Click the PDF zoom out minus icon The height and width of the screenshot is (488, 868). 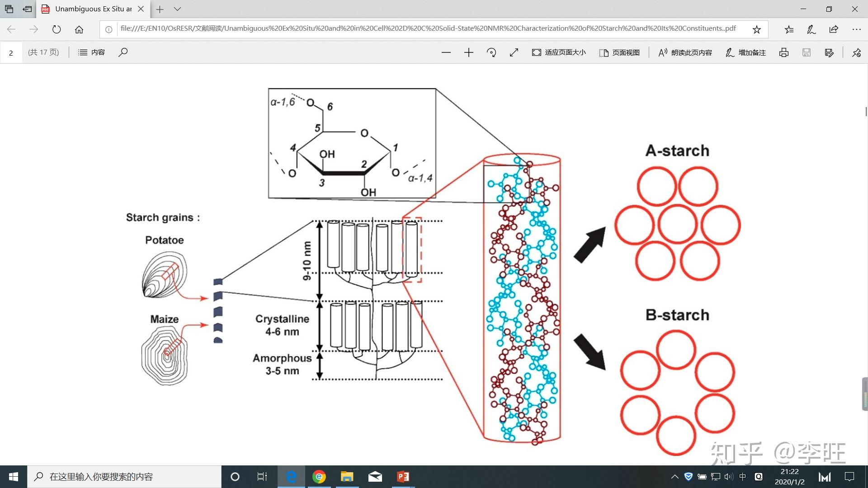pyautogui.click(x=446, y=52)
